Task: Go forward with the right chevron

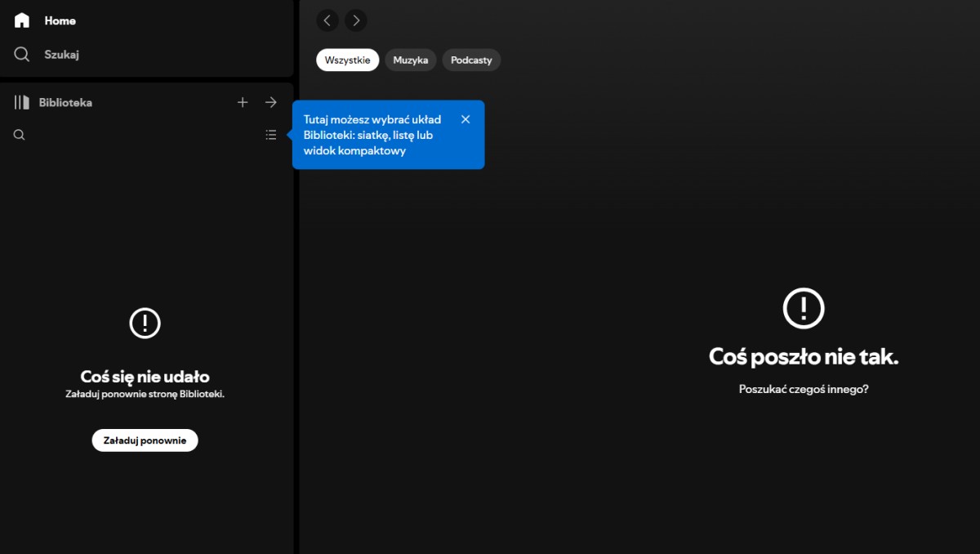Action: coord(355,20)
